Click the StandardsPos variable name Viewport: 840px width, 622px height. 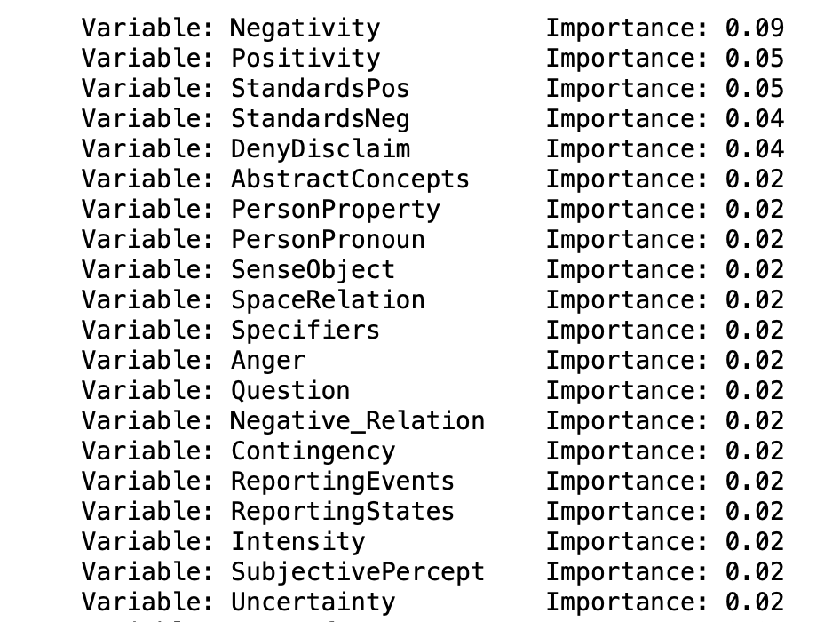[320, 89]
